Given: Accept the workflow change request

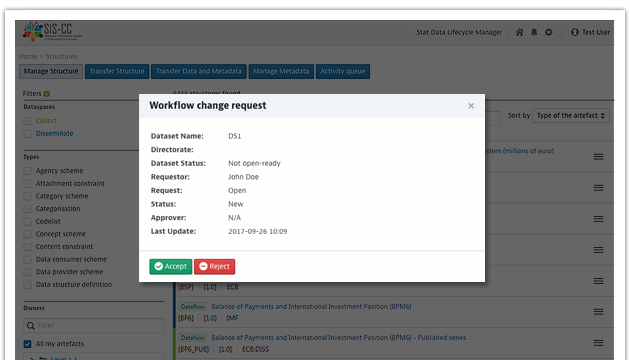Looking at the screenshot, I should click(x=171, y=266).
